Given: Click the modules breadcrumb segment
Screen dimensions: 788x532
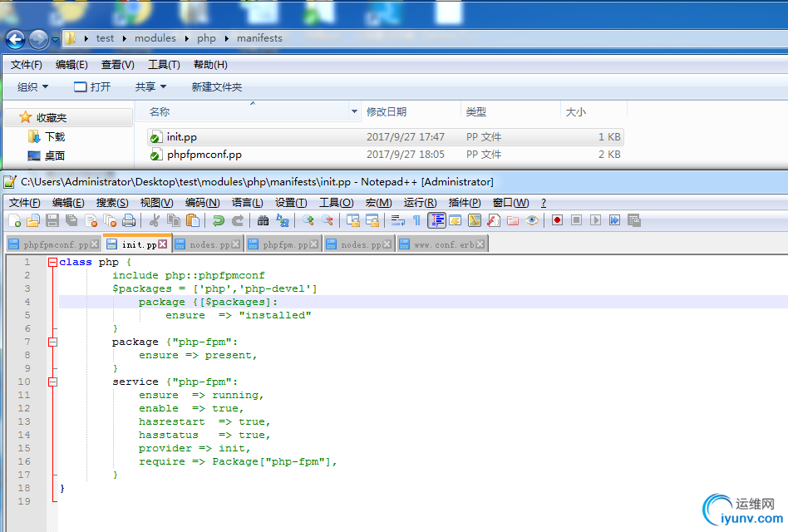Looking at the screenshot, I should (155, 38).
